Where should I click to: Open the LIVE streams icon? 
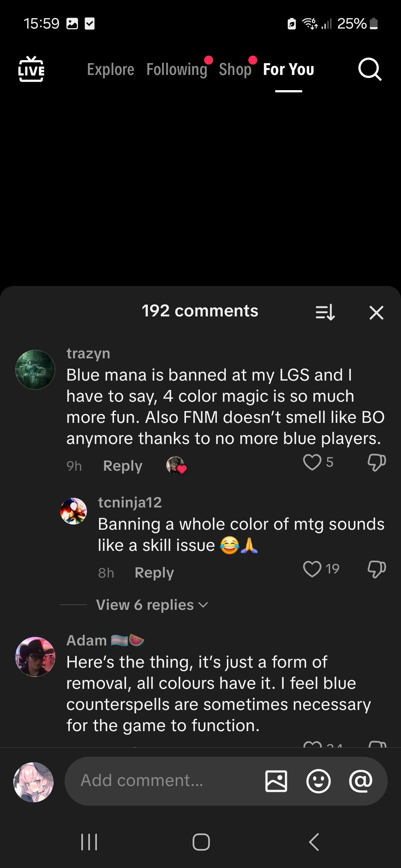pyautogui.click(x=31, y=69)
